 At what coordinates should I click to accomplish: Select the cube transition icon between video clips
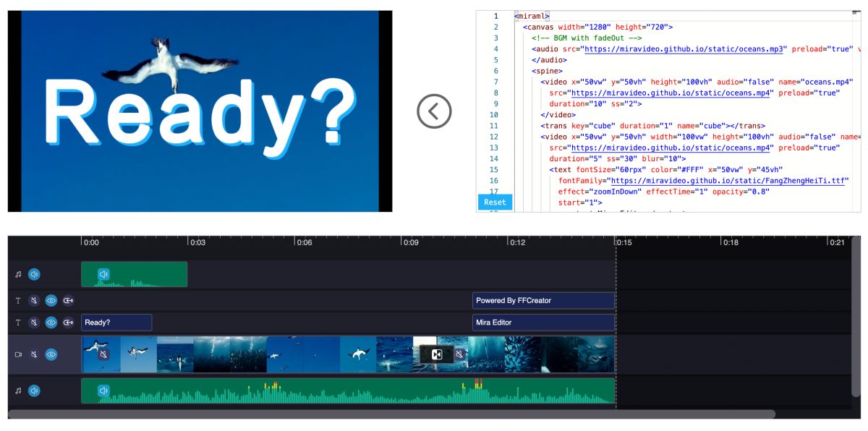(437, 354)
